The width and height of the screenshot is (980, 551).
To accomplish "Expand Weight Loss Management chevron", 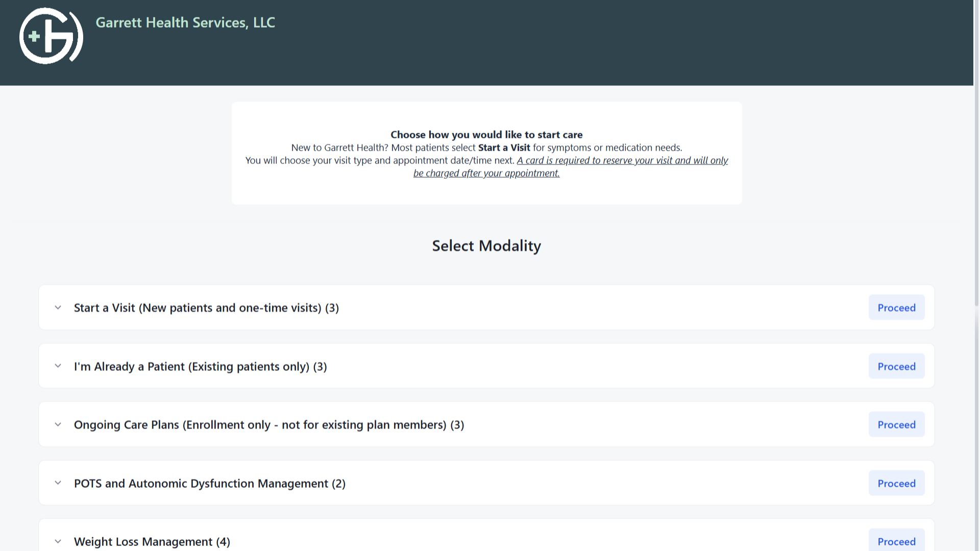I will (58, 541).
